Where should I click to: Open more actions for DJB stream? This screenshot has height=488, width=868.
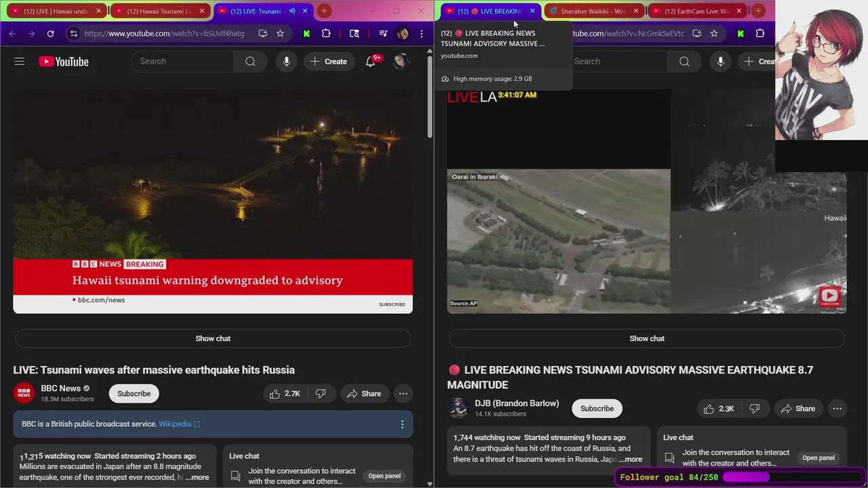click(837, 409)
